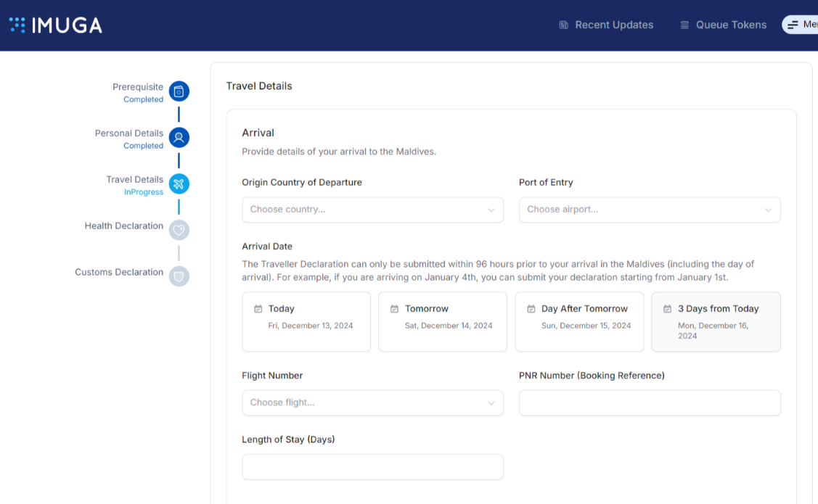Click the Menu button in header
The width and height of the screenshot is (818, 504).
click(x=801, y=25)
